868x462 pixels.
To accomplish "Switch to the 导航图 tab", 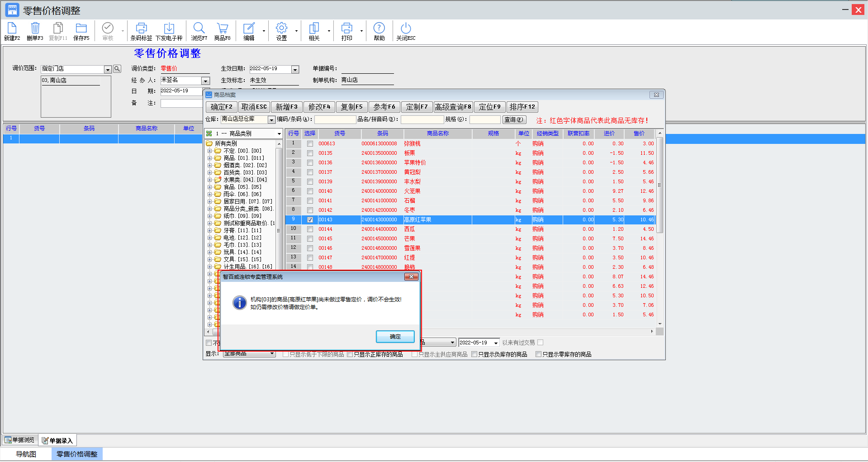I will pos(26,454).
